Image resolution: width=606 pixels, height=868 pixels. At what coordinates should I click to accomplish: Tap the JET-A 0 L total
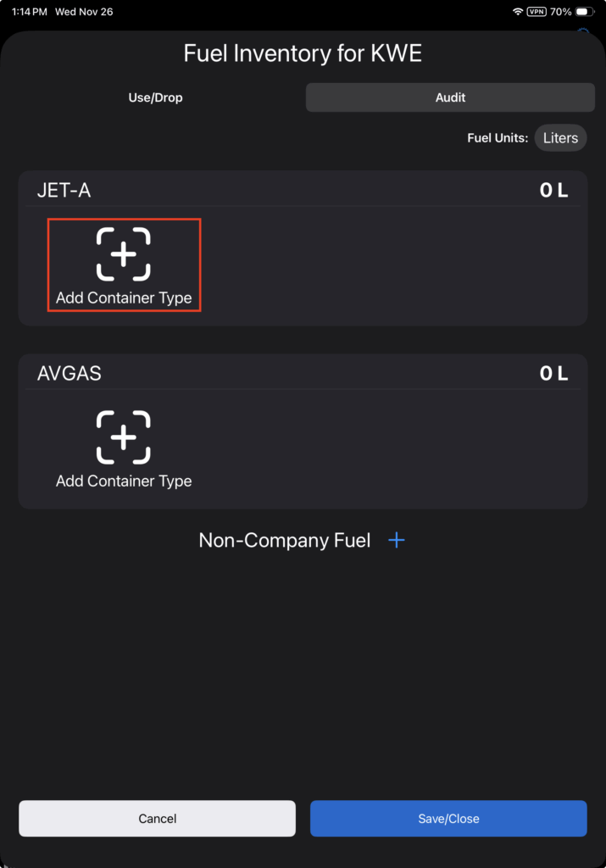click(x=553, y=190)
